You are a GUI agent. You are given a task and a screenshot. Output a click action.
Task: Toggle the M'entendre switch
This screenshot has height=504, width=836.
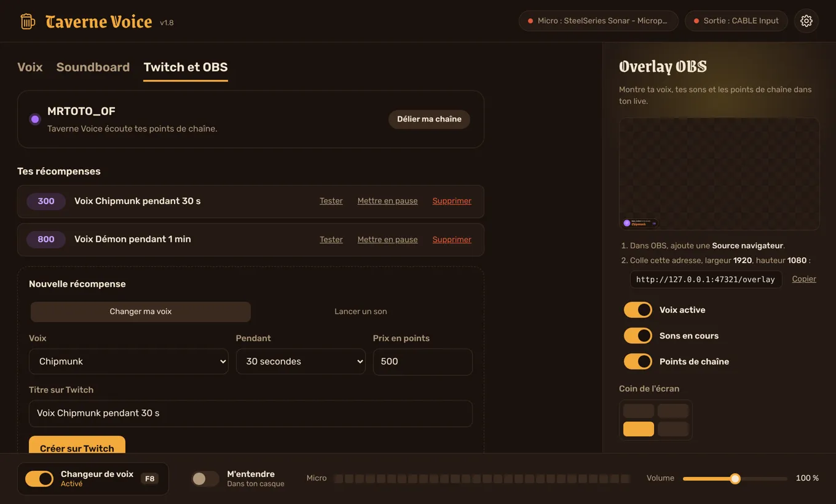pyautogui.click(x=205, y=479)
